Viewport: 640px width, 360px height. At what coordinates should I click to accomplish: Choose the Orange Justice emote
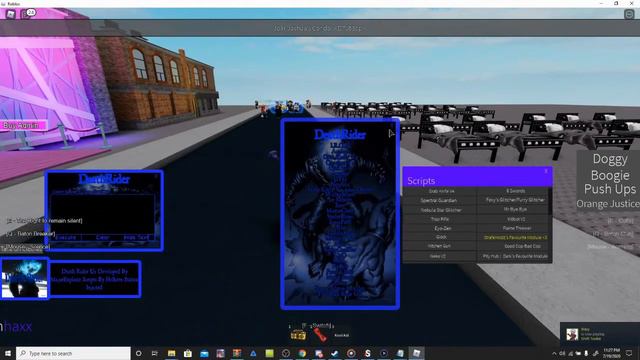[608, 204]
